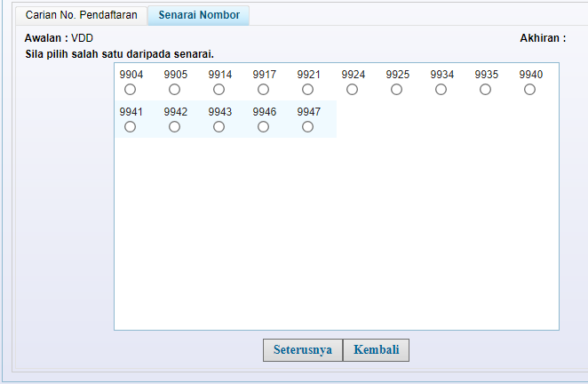The width and height of the screenshot is (588, 384).
Task: Switch to the Senarai Nombor tab
Action: 199,15
